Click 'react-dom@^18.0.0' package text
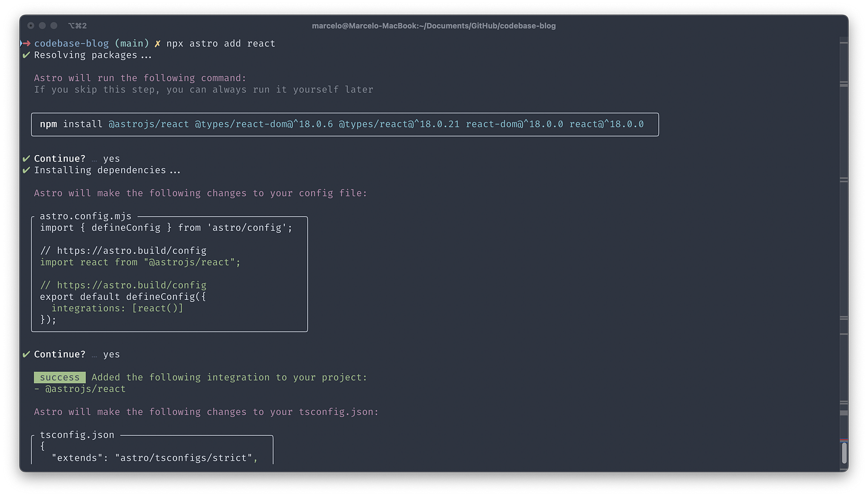The image size is (868, 496). click(514, 125)
